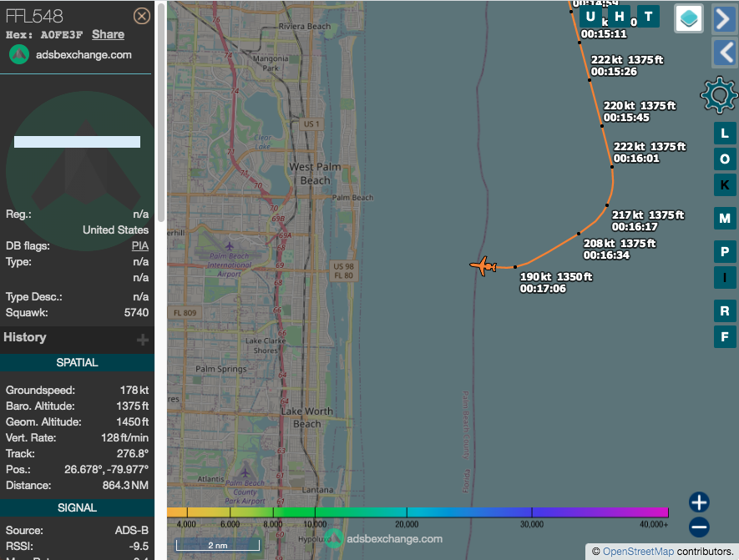This screenshot has height=560, width=739.
Task: Click the SIGNAL section header
Action: [78, 507]
